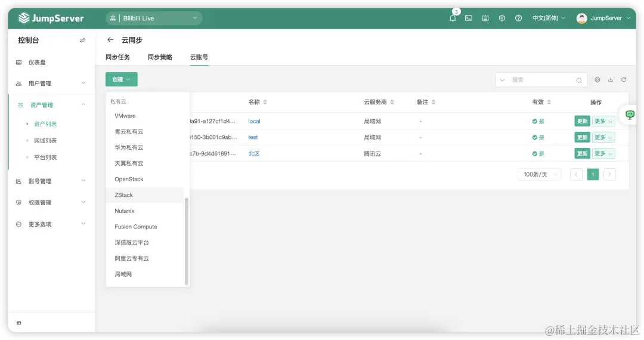Open the help question mark icon
The height and width of the screenshot is (340, 644).
coord(518,18)
